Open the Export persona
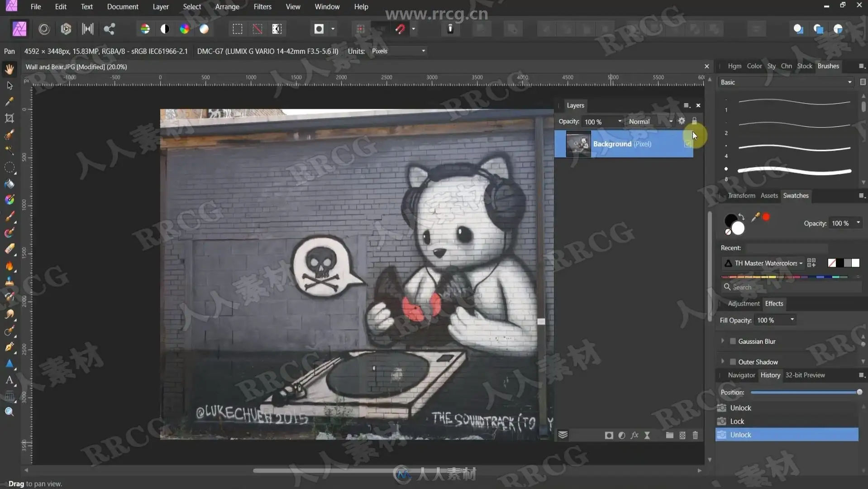 click(x=109, y=29)
